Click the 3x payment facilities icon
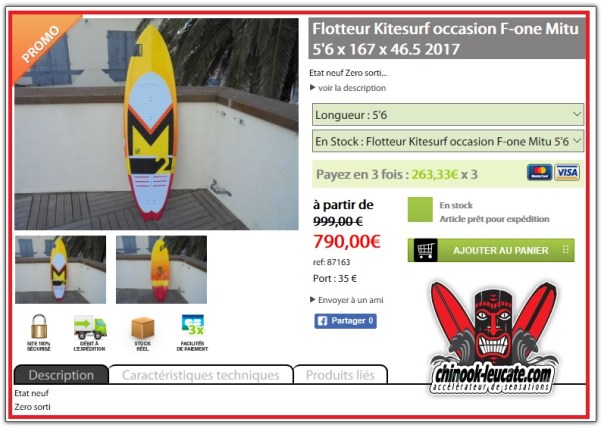 pyautogui.click(x=193, y=325)
